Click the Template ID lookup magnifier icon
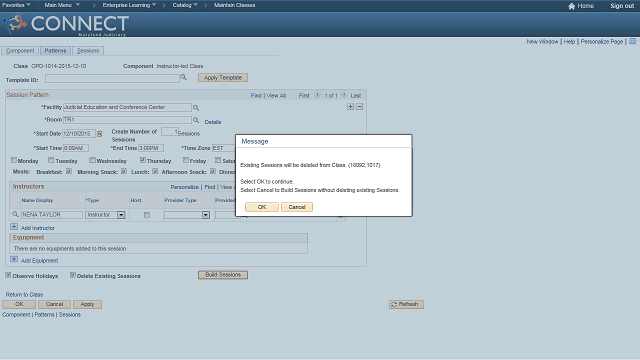Viewport: 640px width, 360px height. click(x=183, y=77)
